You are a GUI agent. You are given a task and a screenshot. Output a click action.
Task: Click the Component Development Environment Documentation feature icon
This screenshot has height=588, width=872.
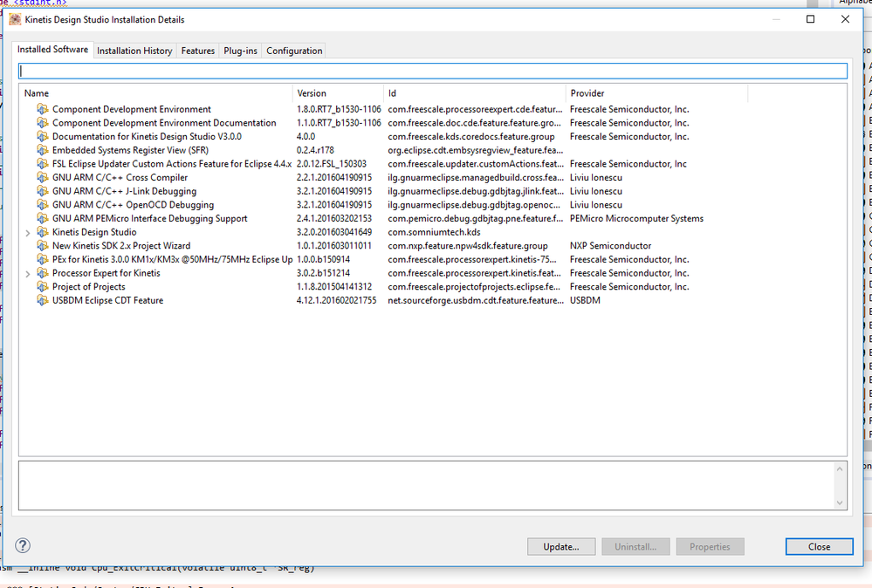(43, 123)
